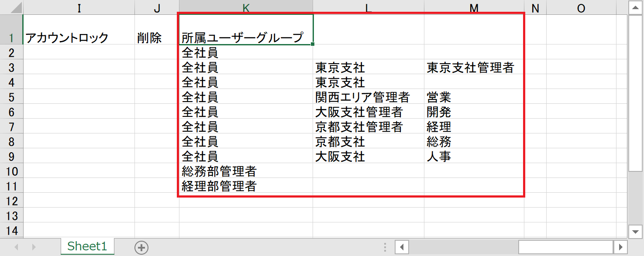Select column M via its header
Viewport: 644px width, 256px height.
(x=474, y=7)
